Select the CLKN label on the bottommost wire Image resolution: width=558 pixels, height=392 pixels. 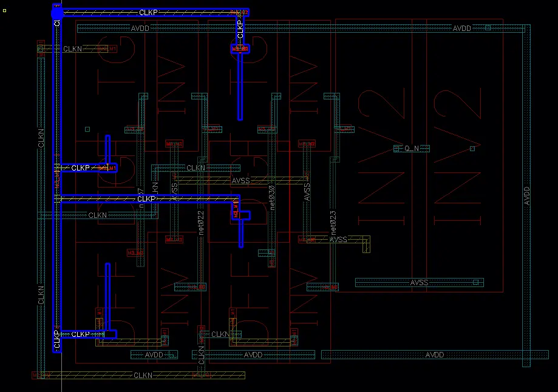143,375
